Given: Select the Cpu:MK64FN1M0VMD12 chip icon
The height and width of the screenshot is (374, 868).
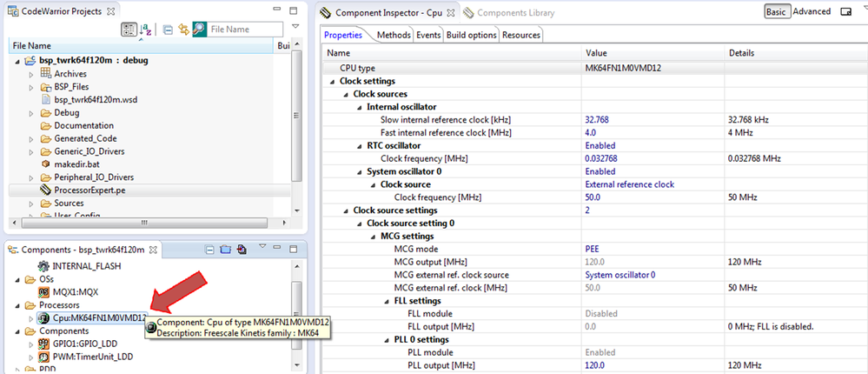Looking at the screenshot, I should [43, 318].
